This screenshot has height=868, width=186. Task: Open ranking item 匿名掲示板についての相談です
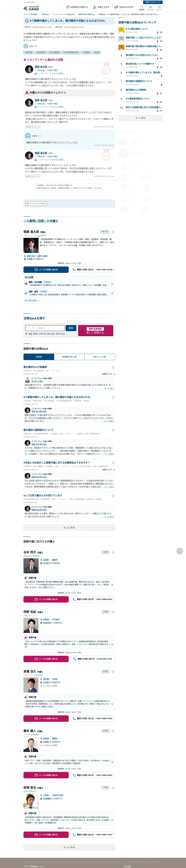(x=140, y=64)
